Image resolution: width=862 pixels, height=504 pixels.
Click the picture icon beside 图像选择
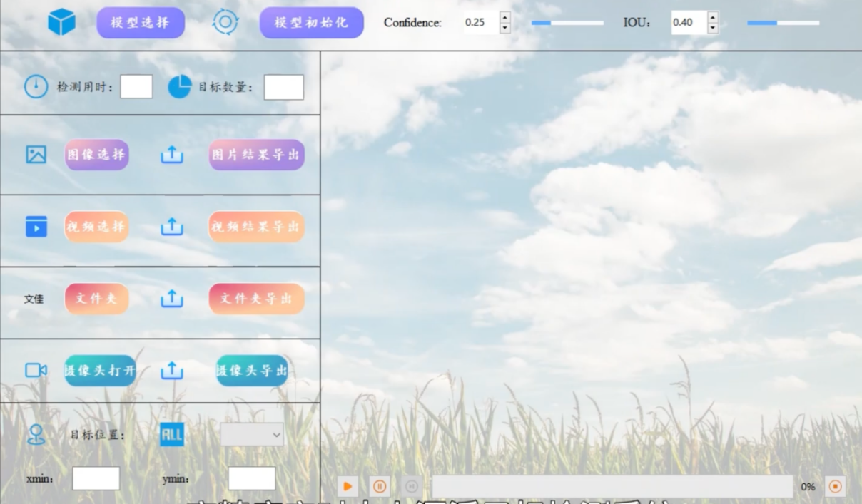(x=36, y=154)
